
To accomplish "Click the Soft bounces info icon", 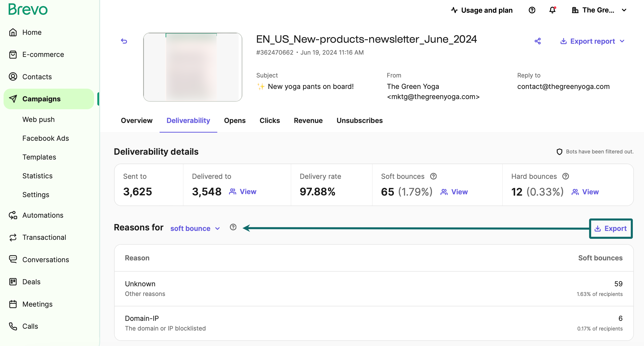I will 433,176.
